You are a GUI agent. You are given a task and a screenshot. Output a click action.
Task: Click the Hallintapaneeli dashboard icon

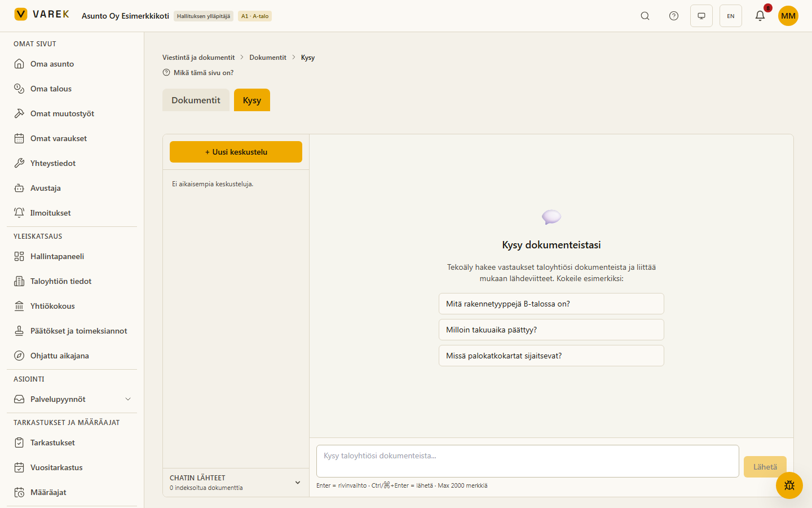click(x=19, y=256)
